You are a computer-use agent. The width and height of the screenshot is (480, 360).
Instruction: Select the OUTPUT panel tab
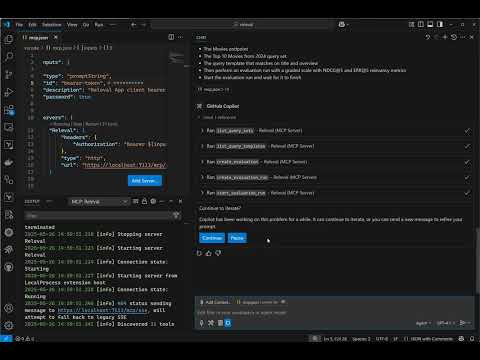[32, 202]
